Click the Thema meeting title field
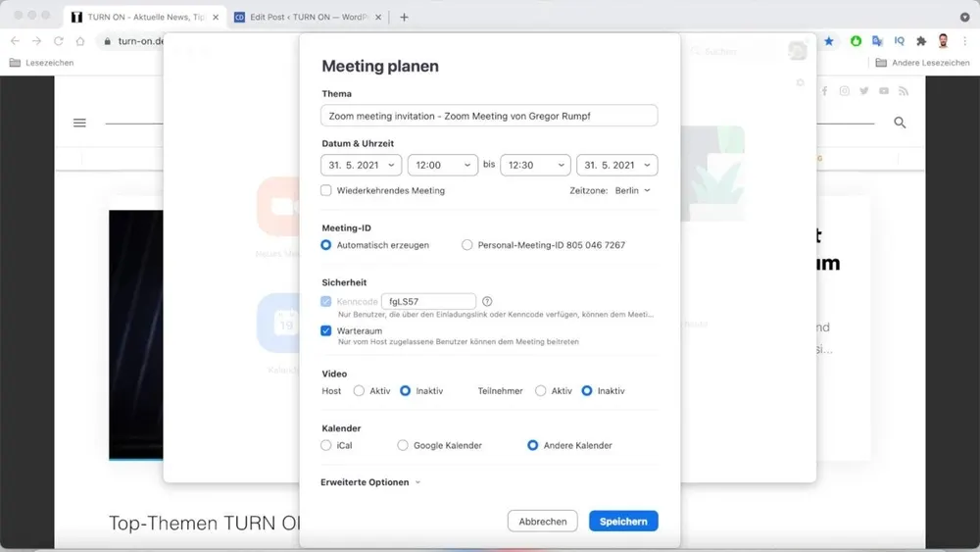Viewport: 980px width, 552px height. point(489,116)
